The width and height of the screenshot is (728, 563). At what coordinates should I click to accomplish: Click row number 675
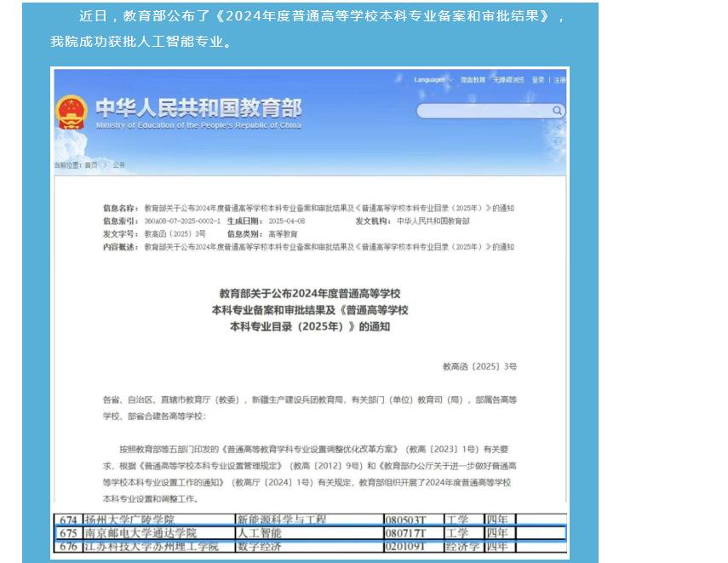point(68,533)
